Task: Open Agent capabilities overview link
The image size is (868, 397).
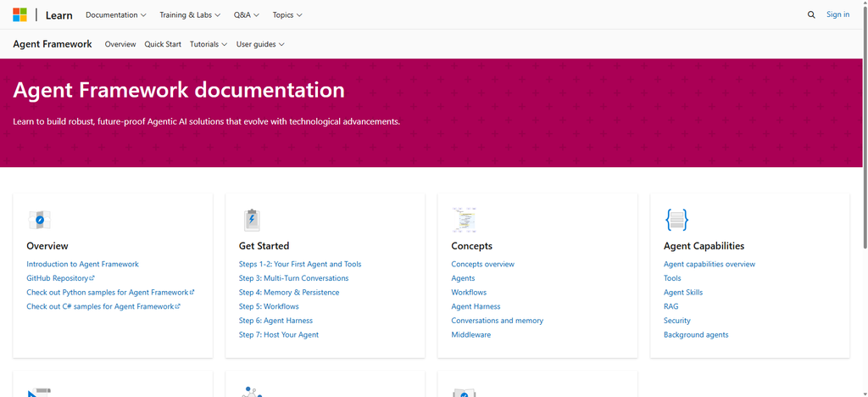Action: click(709, 264)
